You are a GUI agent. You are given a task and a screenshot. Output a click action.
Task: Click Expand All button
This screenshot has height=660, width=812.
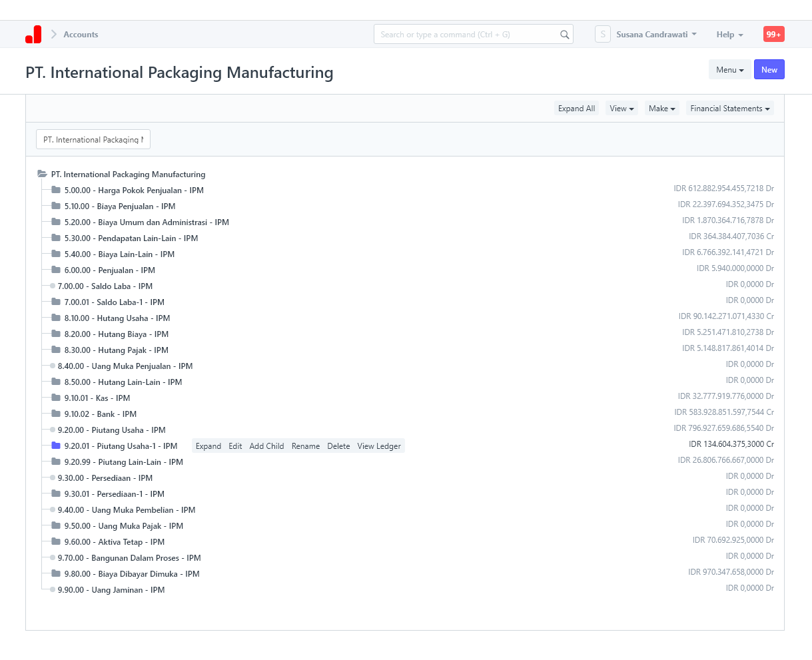576,109
